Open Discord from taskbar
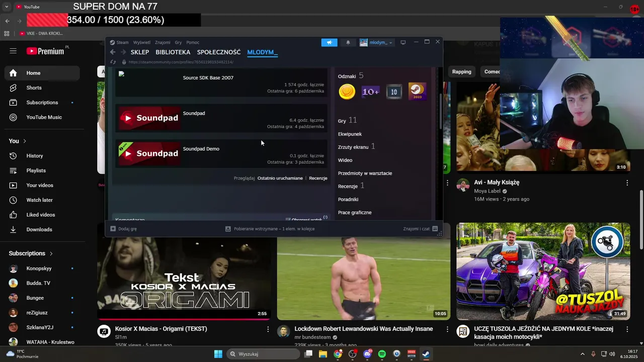This screenshot has width=644, height=362. (367, 354)
